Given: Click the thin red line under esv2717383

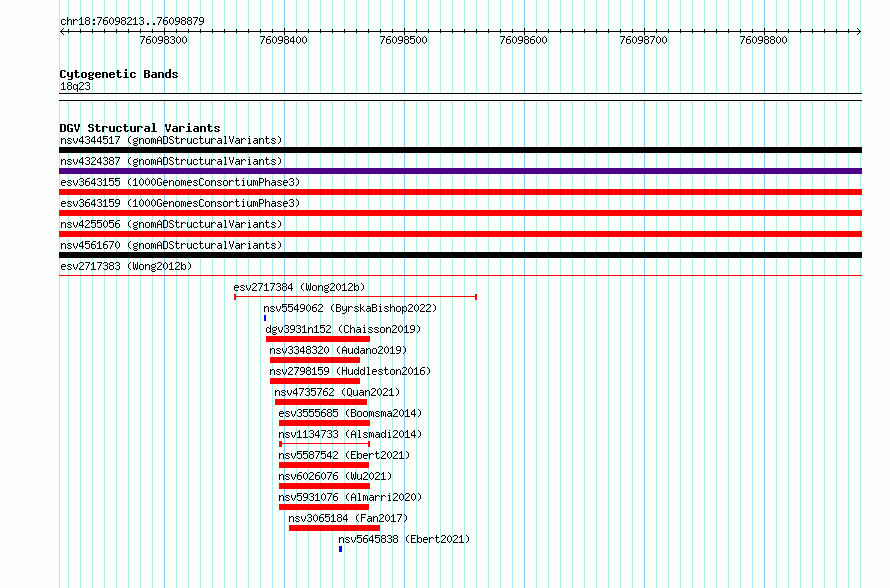Looking at the screenshot, I should click(x=460, y=276).
